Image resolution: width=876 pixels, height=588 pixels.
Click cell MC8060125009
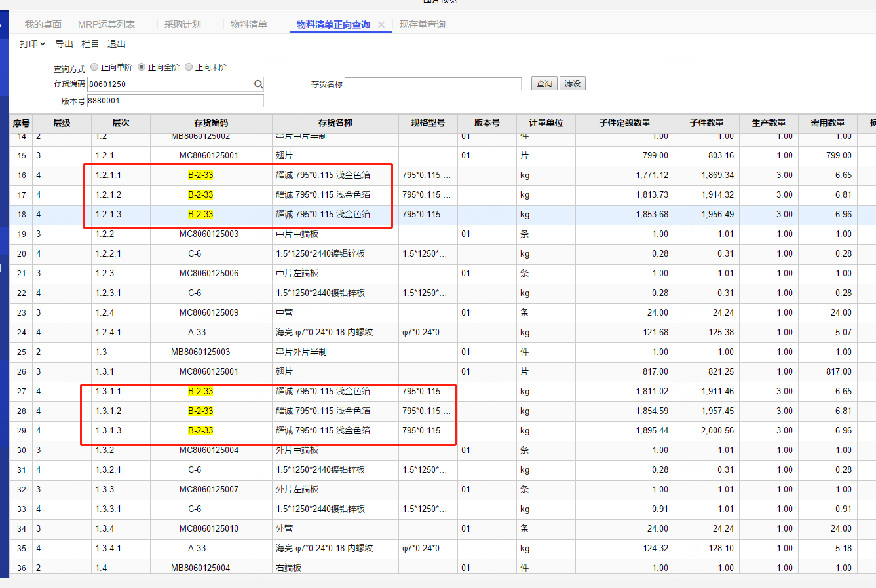(209, 313)
